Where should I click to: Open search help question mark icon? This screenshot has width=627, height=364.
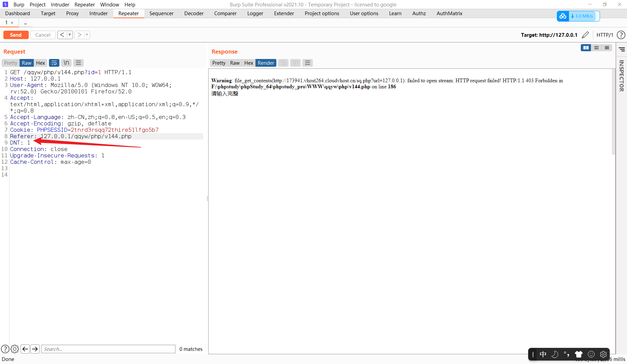(x=5, y=349)
